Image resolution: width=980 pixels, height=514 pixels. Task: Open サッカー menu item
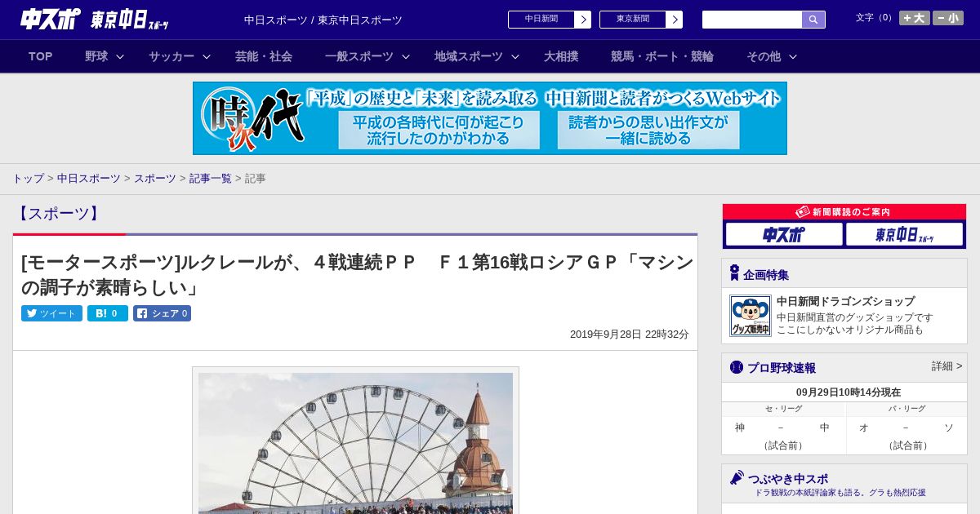click(171, 56)
